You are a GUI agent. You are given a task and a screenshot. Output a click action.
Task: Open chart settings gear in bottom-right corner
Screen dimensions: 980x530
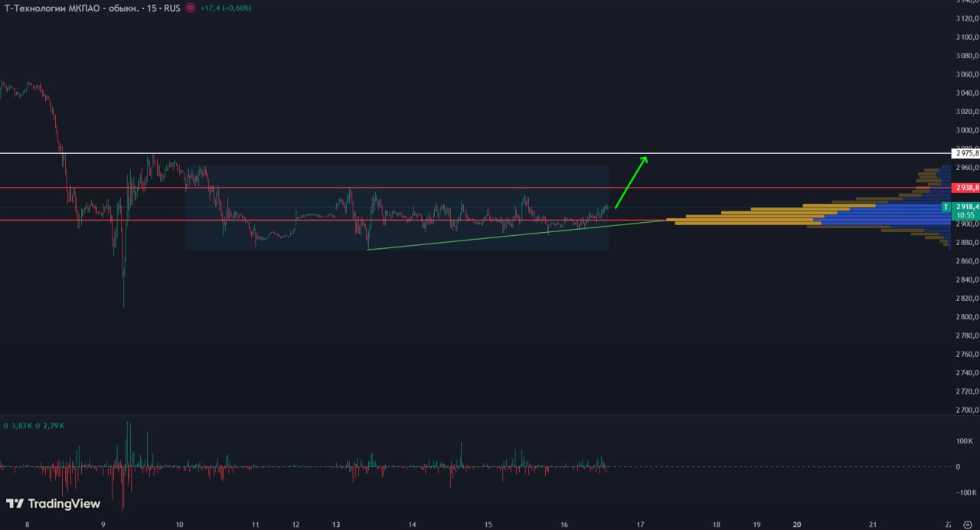click(x=966, y=525)
